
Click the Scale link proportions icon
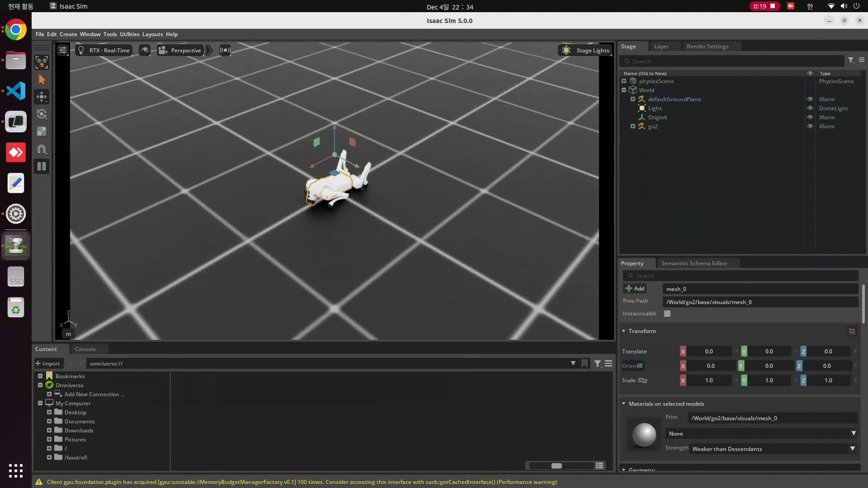point(642,380)
